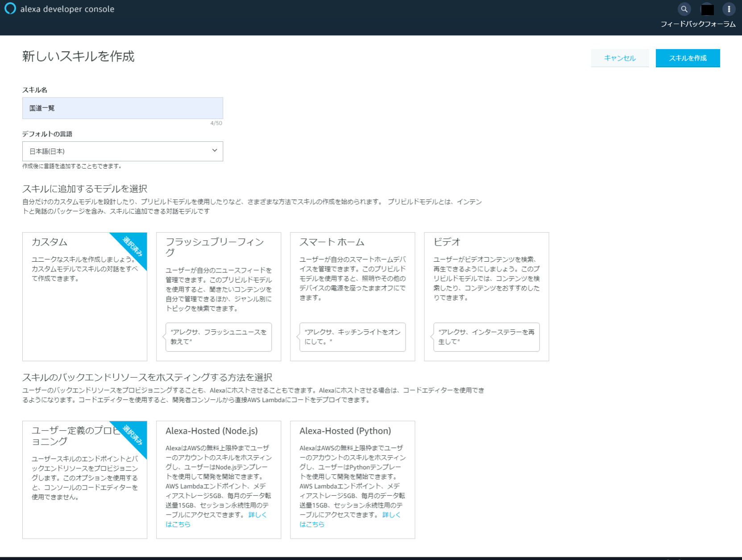Open the three-dot overflow menu

click(729, 9)
